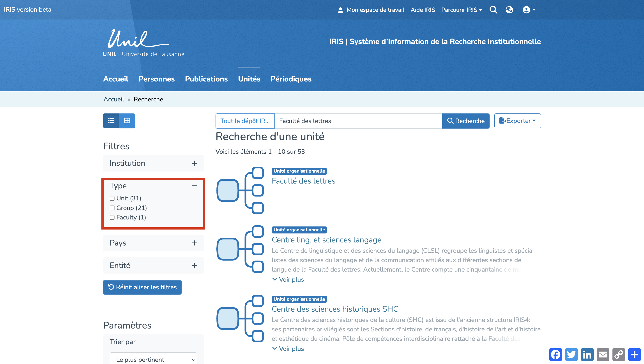Check the Group (21) filter
Screen dimensions: 644x364
112,208
